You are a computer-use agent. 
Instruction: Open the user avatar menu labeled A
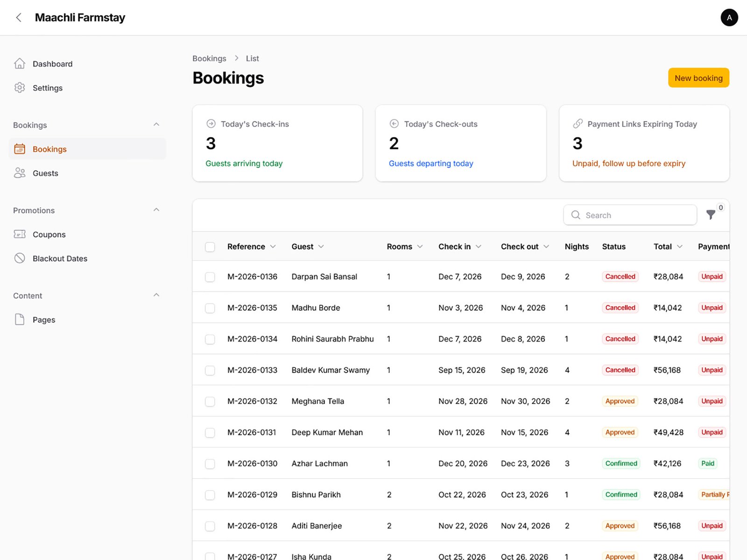click(729, 18)
